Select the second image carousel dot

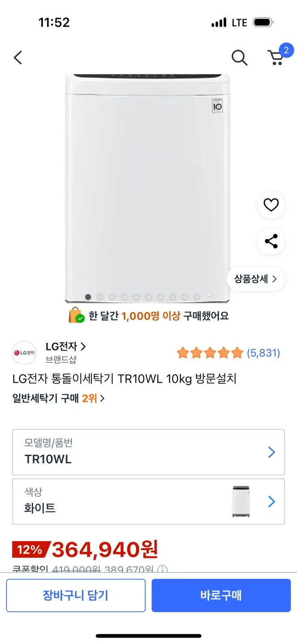tap(100, 297)
